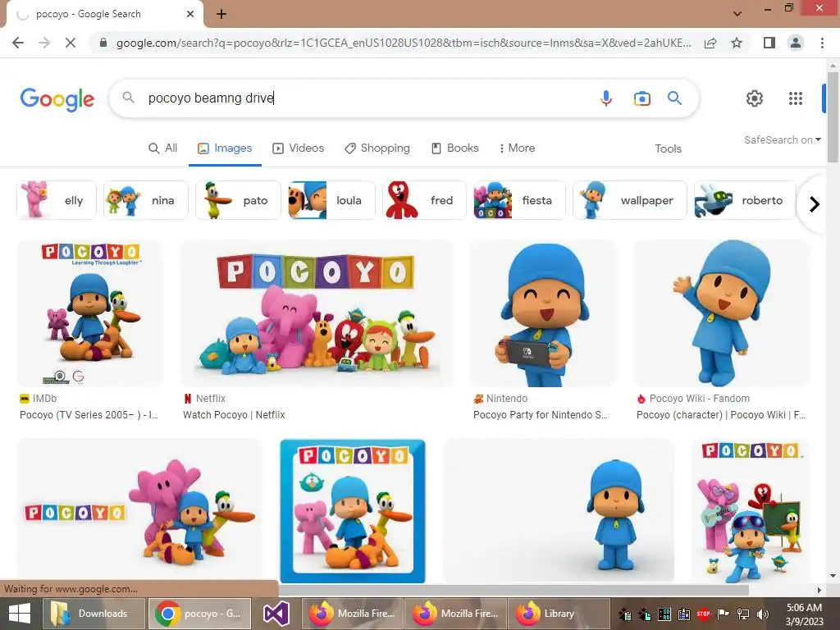The width and height of the screenshot is (840, 630).
Task: Bookmark this page with the star icon
Action: [x=737, y=43]
